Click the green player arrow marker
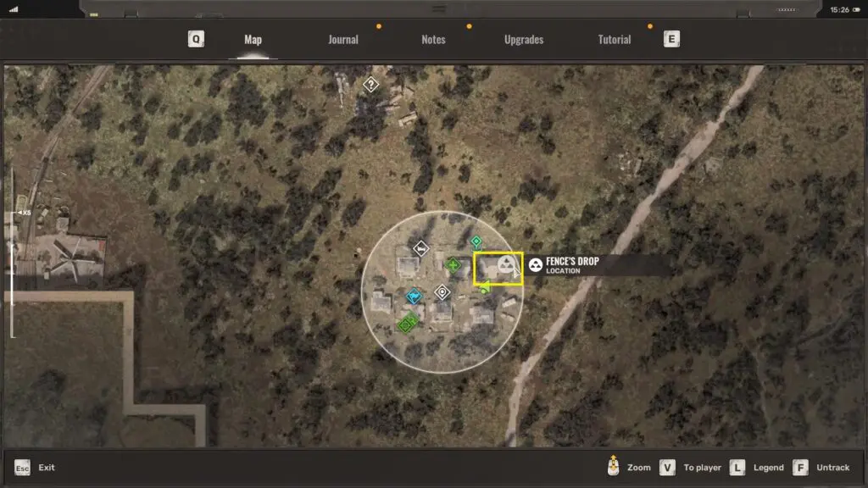Screen dimensions: 868x488 (484, 290)
